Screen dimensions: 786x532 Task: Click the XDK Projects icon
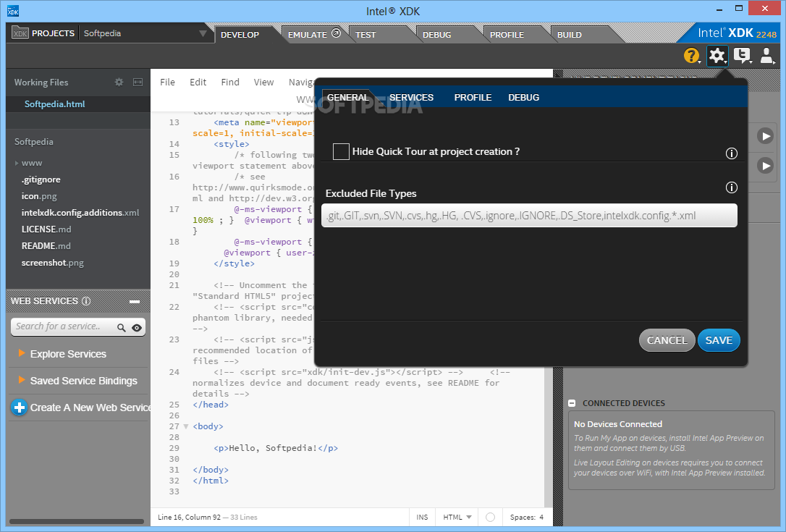[x=20, y=33]
